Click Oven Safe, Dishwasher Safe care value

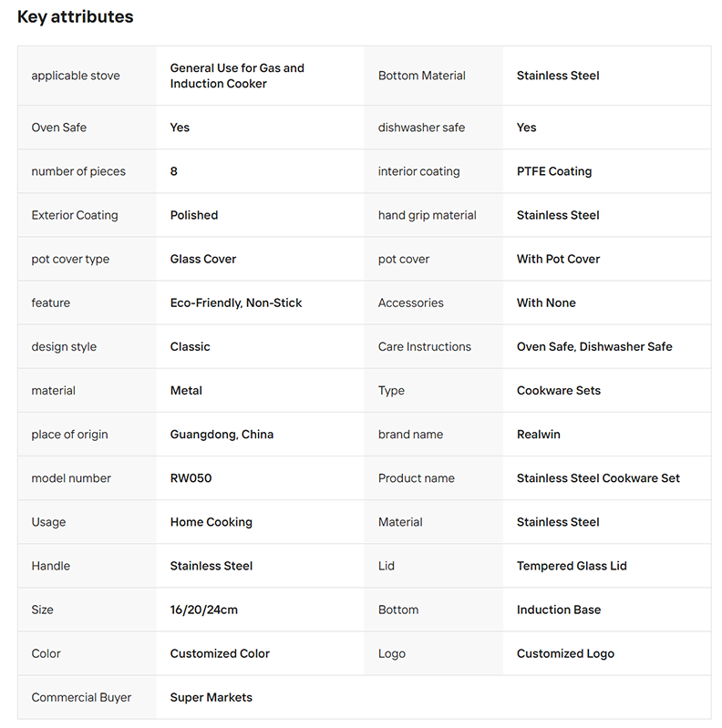coord(594,347)
